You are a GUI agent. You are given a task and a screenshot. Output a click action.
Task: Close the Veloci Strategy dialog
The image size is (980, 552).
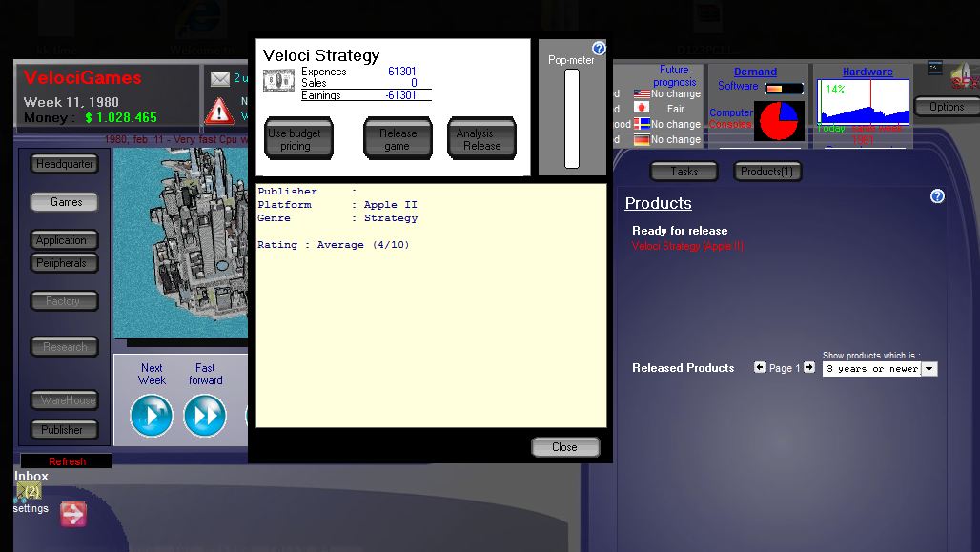[x=565, y=447]
